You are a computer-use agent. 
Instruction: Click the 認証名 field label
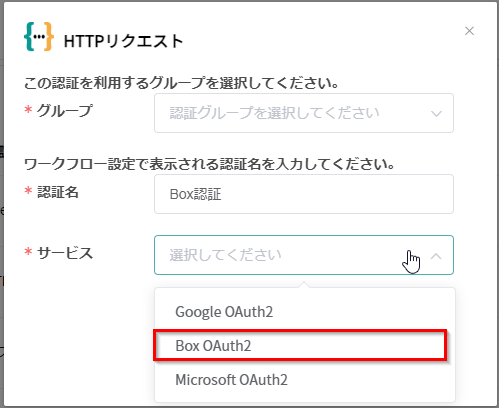[x=58, y=192]
